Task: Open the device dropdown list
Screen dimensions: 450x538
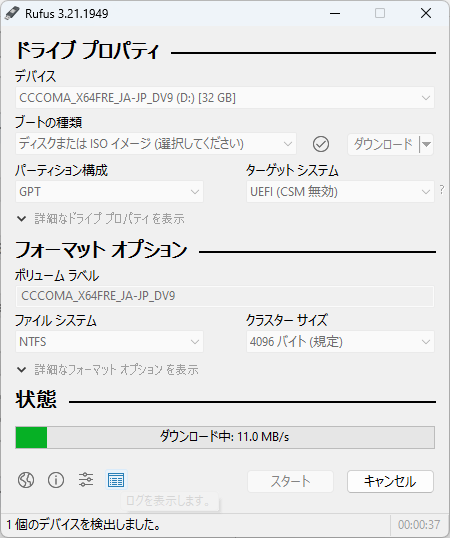Action: 225,98
